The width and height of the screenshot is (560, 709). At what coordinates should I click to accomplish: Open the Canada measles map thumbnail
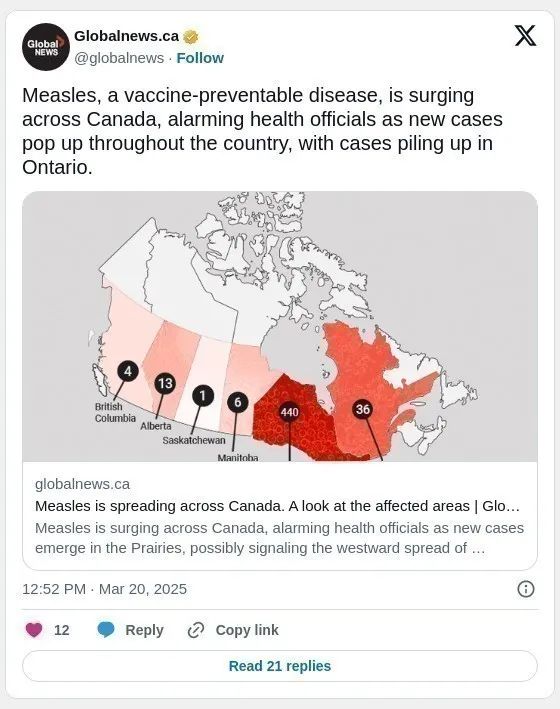coord(280,326)
